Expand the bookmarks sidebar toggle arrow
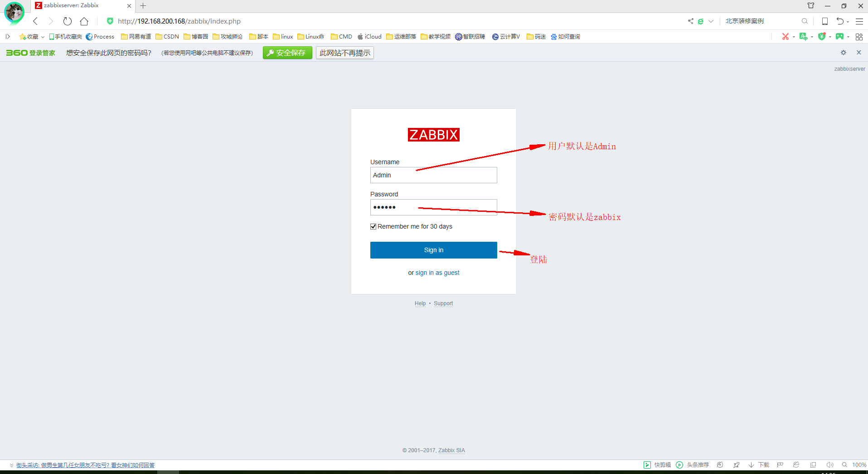The image size is (868, 474). pyautogui.click(x=8, y=36)
